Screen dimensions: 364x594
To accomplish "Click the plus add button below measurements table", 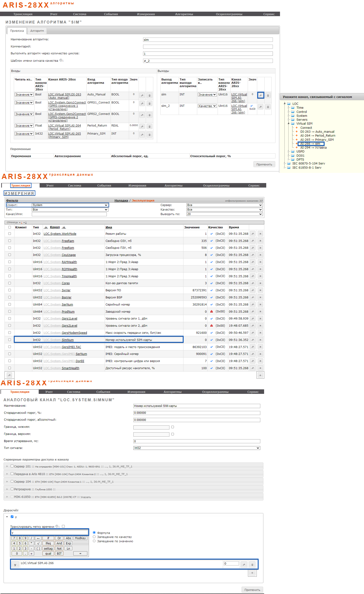I will 260,375.
